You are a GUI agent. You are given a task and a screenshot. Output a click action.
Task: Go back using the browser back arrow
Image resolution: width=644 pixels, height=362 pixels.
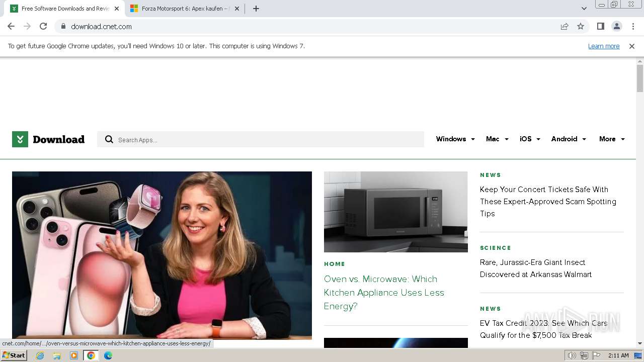pyautogui.click(x=11, y=26)
